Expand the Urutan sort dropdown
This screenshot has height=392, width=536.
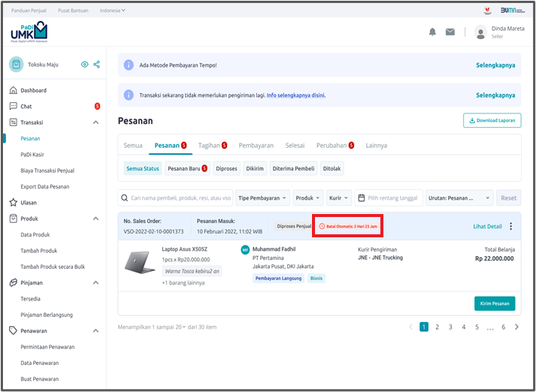click(x=459, y=198)
